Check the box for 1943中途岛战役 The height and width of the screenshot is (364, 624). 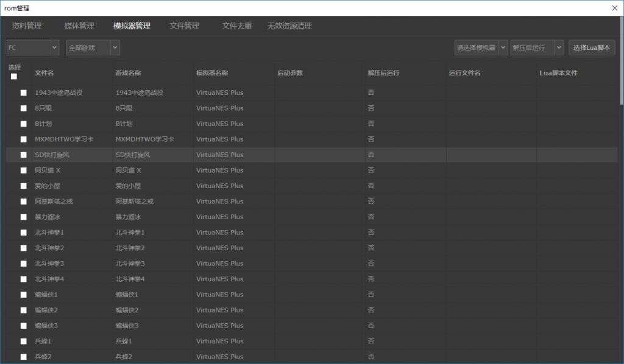click(x=24, y=93)
